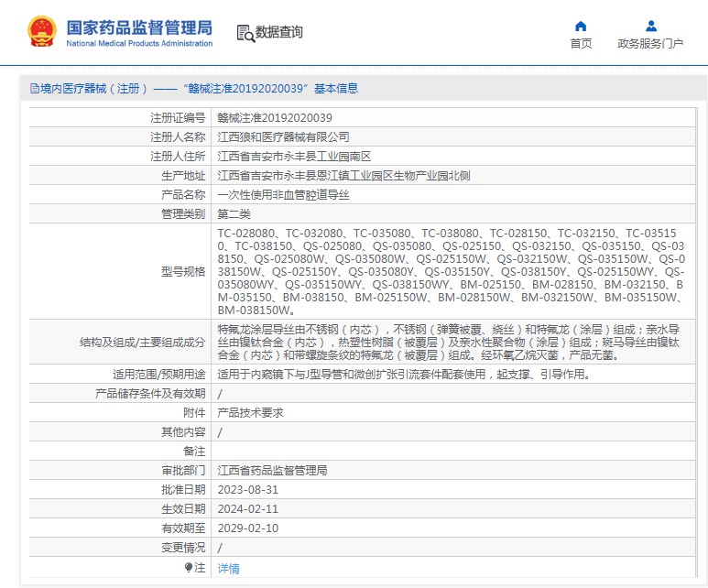The height and width of the screenshot is (588, 708).
Task: Select the 生效日期 label
Action: 183,509
